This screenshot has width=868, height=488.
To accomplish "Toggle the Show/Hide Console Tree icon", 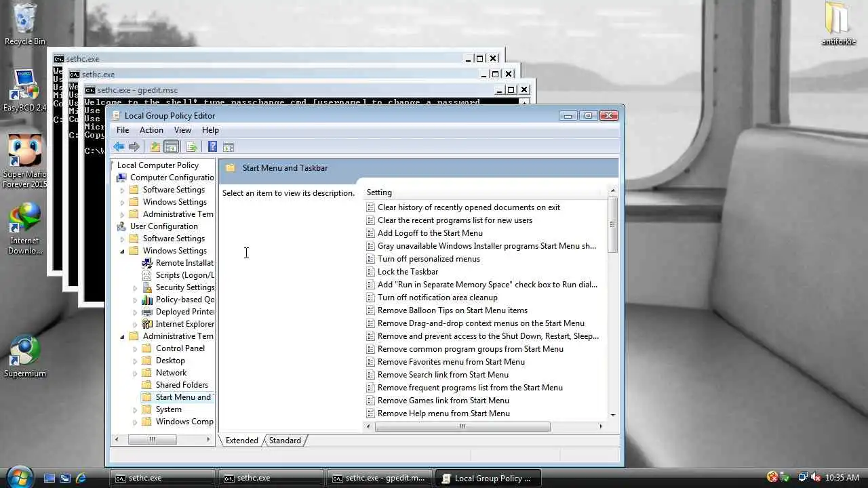I will [x=172, y=147].
